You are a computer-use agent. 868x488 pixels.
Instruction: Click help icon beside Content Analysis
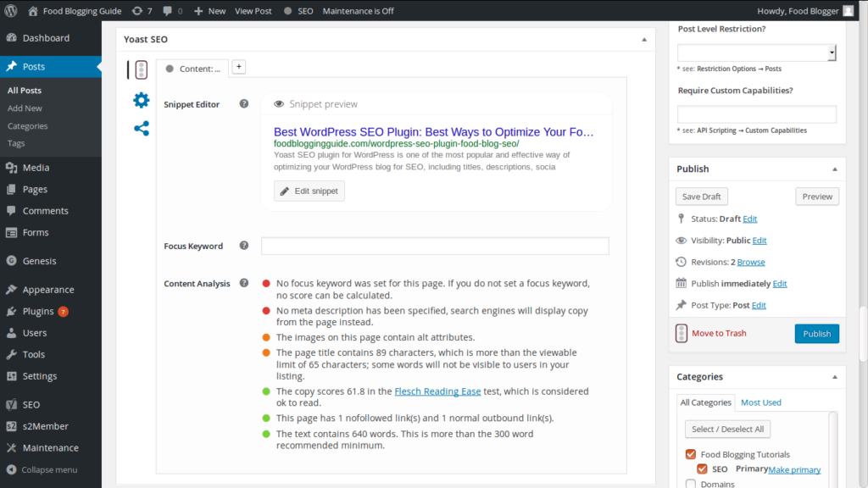coord(244,283)
